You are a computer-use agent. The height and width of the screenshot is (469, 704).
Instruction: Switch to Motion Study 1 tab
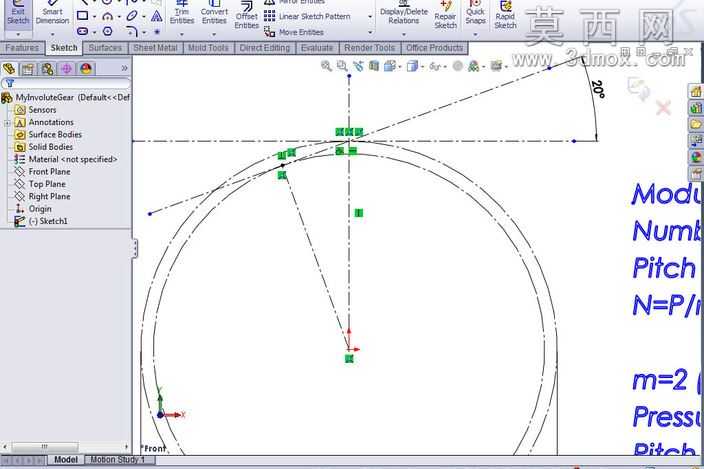tap(118, 460)
